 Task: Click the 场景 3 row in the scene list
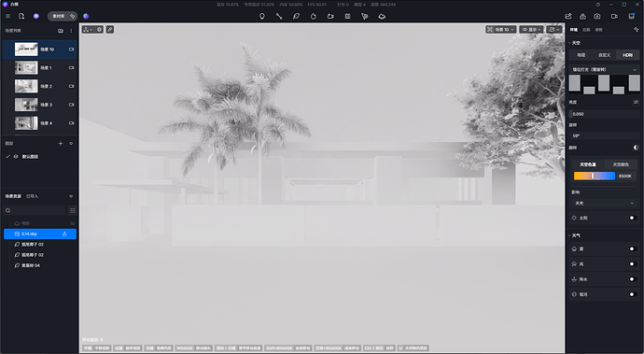click(39, 105)
